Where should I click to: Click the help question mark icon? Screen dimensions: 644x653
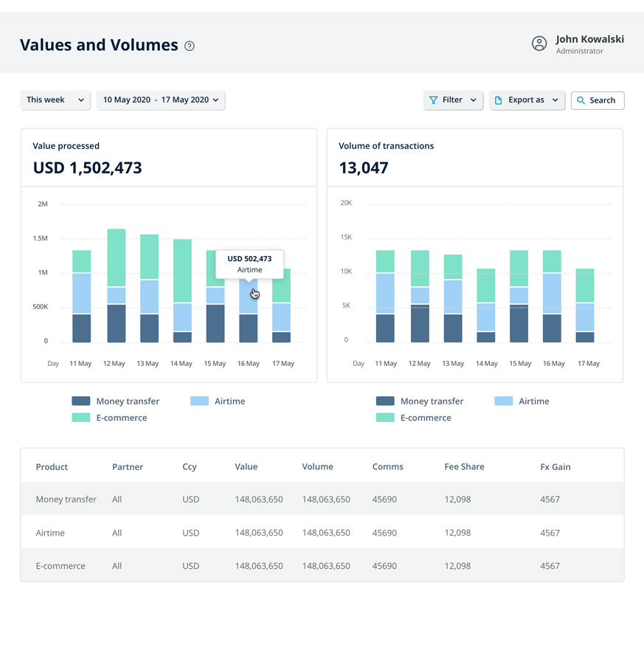[190, 46]
